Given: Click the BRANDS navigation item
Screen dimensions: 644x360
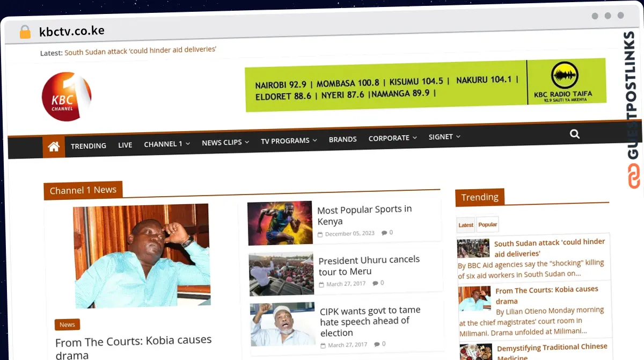Looking at the screenshot, I should tap(342, 139).
